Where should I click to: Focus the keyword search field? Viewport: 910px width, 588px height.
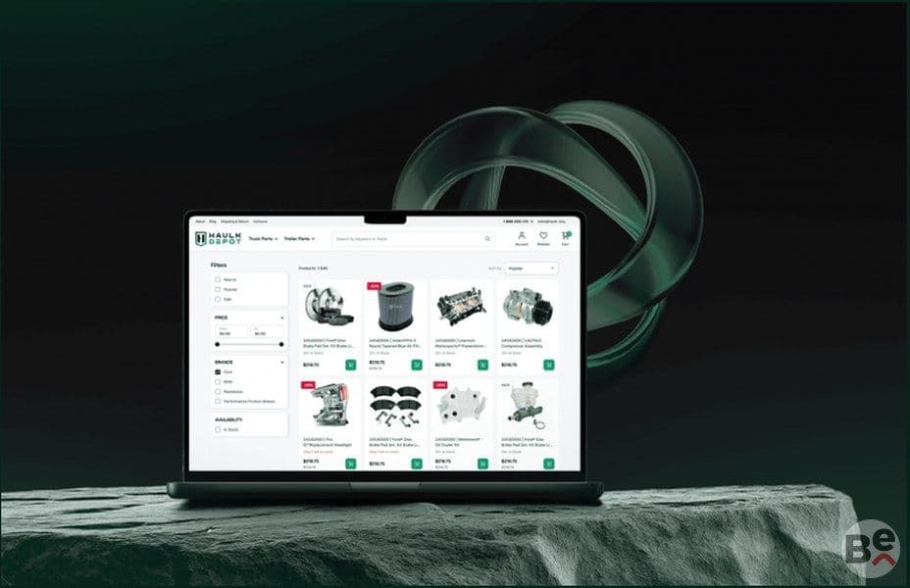coord(409,239)
